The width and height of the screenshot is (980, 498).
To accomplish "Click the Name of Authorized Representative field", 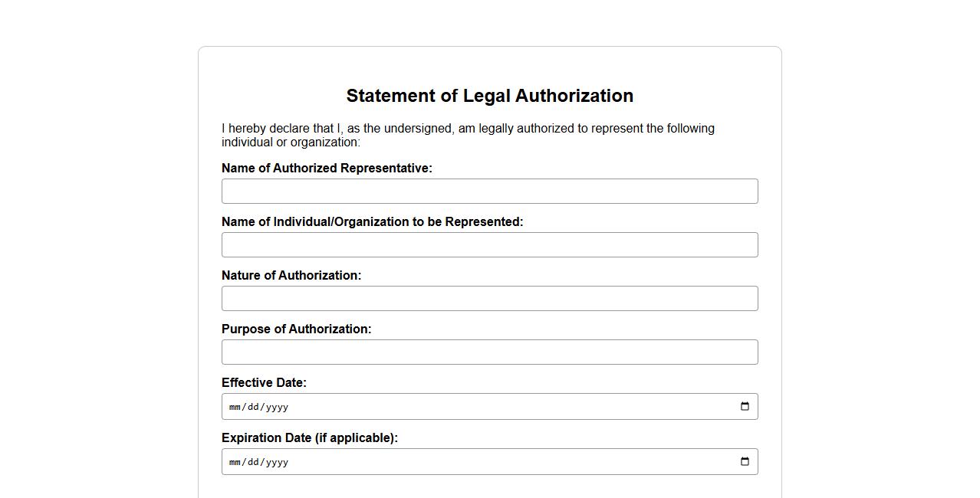I will tap(489, 192).
